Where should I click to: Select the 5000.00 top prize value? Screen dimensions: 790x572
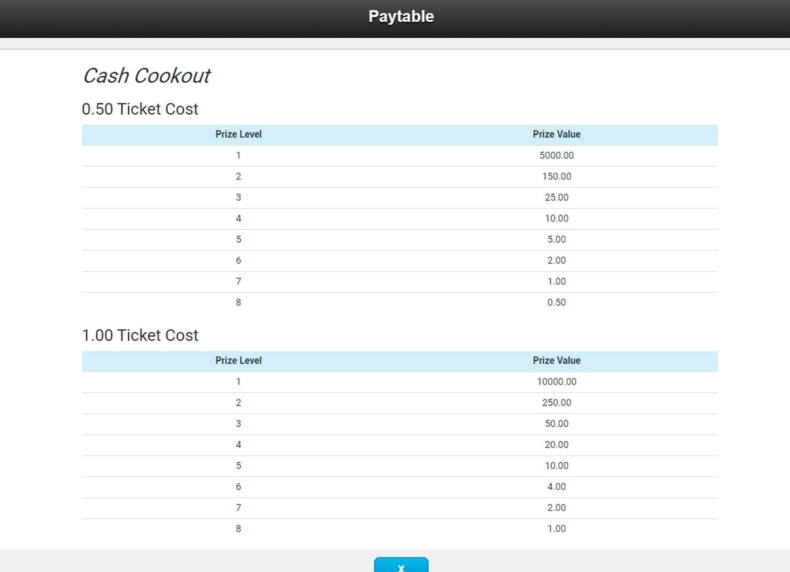pyautogui.click(x=556, y=155)
